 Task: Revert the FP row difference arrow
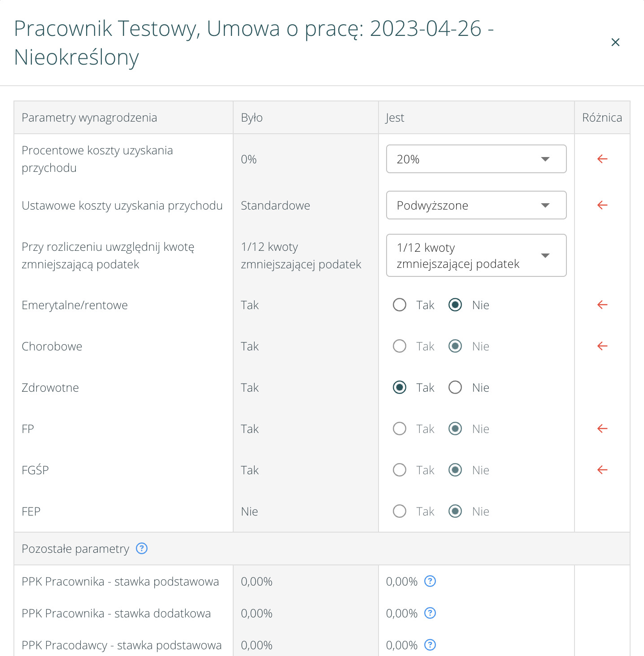point(602,429)
